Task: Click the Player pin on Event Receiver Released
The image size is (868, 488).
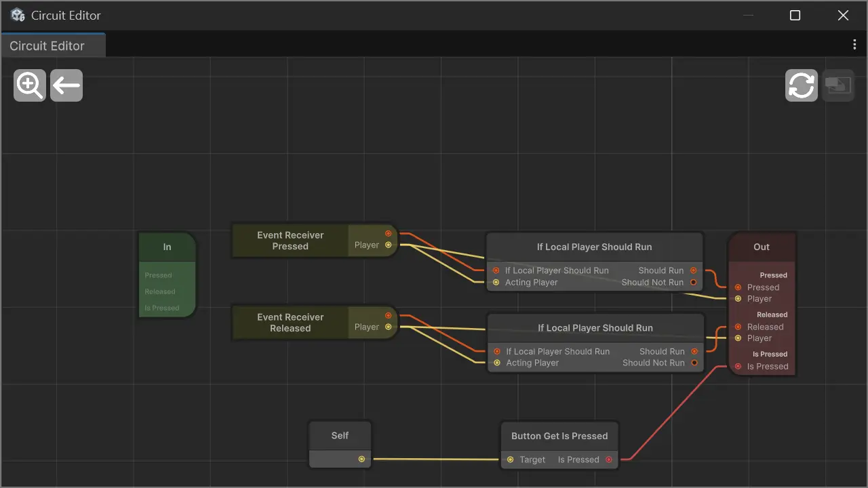Action: click(388, 327)
